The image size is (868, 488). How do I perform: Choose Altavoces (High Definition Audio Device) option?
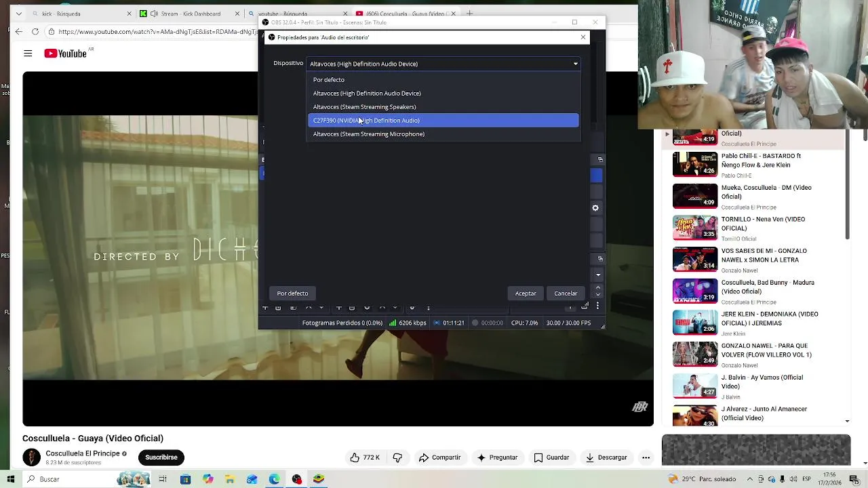point(443,94)
